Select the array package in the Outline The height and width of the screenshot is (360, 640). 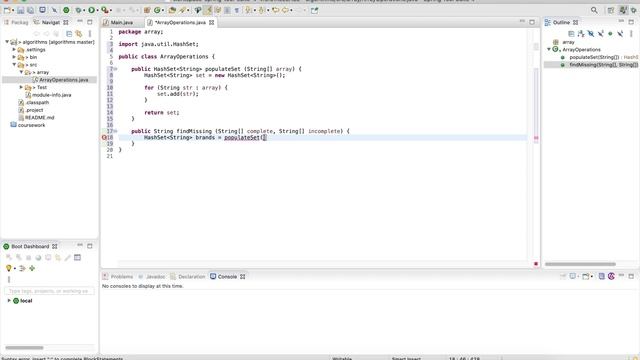[x=568, y=42]
